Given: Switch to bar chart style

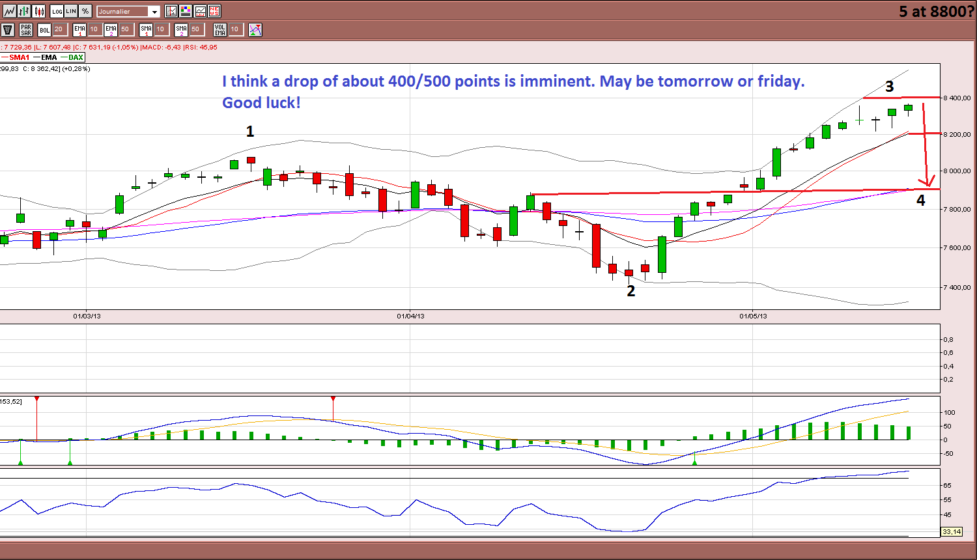Looking at the screenshot, I should tap(24, 11).
